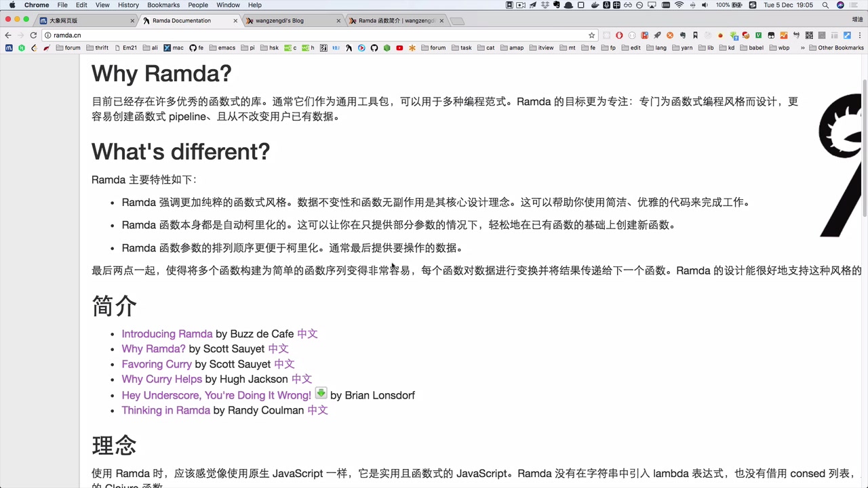This screenshot has height=488, width=868.
Task: Open the green H bookmark icon
Action: pyautogui.click(x=22, y=48)
